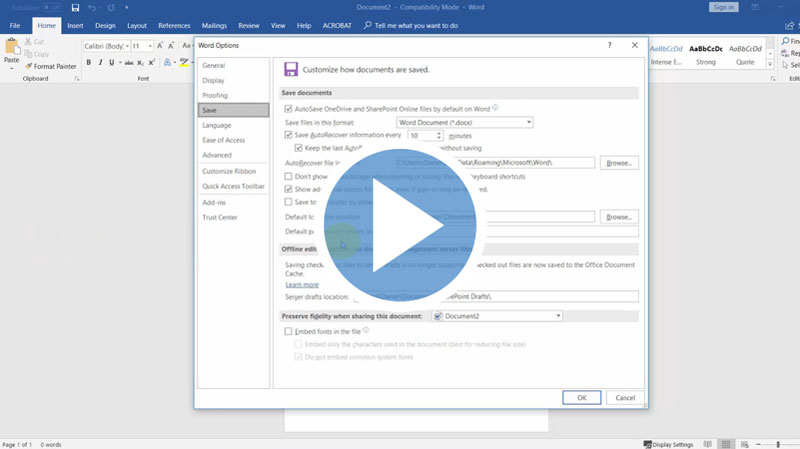Click the Italic formatting icon
800x449 pixels.
101,62
